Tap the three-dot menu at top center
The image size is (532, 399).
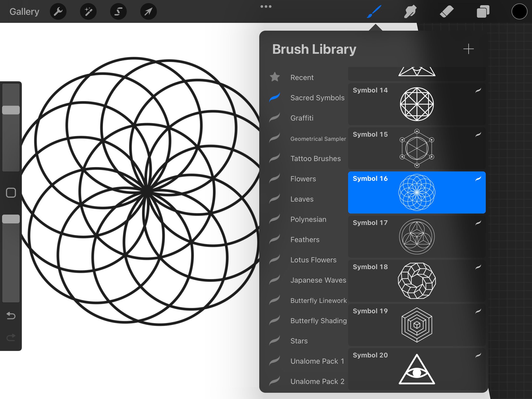[x=266, y=6]
